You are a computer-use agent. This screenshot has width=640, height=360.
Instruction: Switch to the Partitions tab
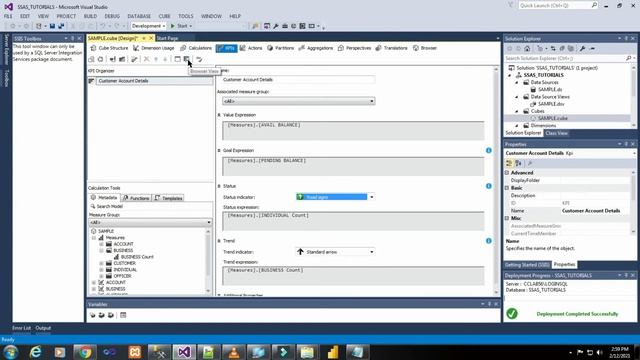click(x=280, y=48)
